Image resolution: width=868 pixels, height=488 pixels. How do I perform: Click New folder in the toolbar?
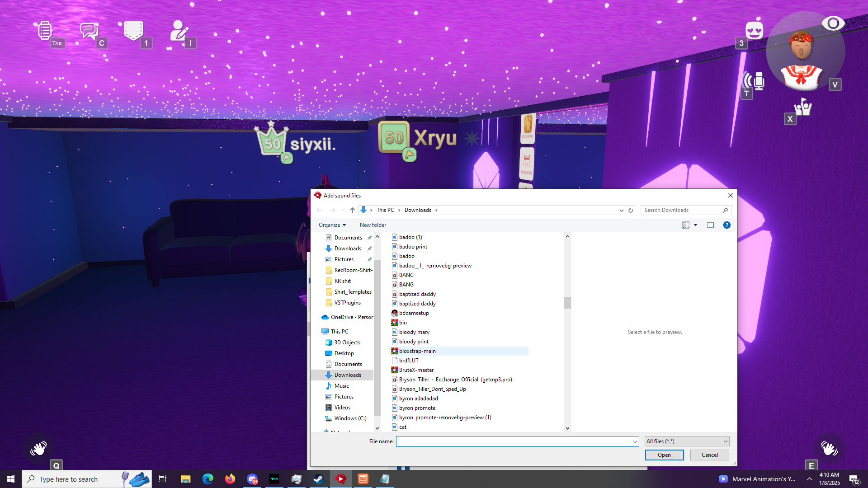(373, 225)
